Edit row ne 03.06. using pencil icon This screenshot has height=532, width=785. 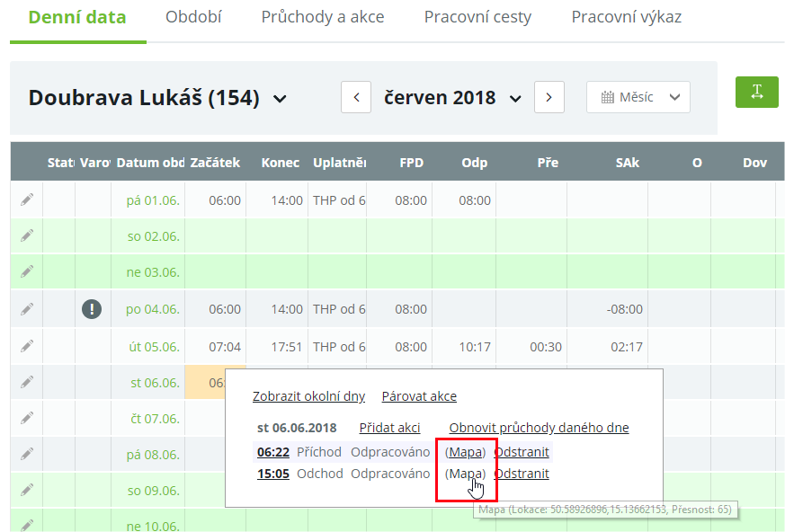[x=26, y=272]
